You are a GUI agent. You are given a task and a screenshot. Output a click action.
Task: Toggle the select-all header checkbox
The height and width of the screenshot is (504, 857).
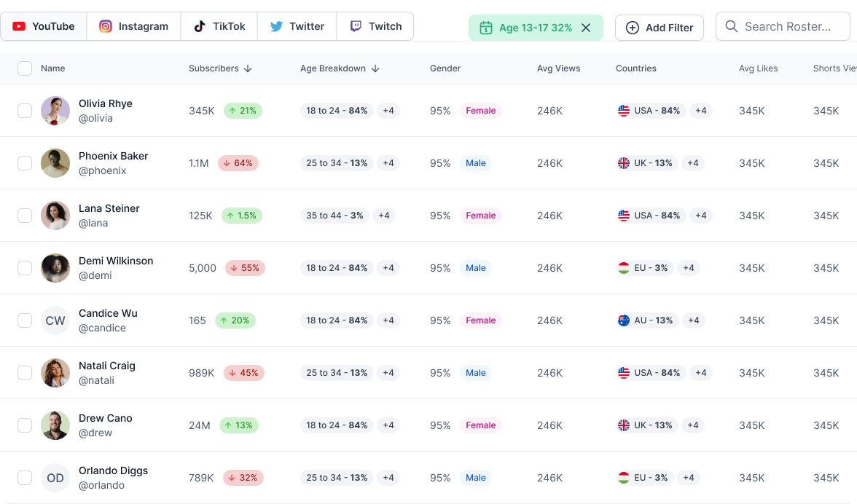pyautogui.click(x=25, y=68)
